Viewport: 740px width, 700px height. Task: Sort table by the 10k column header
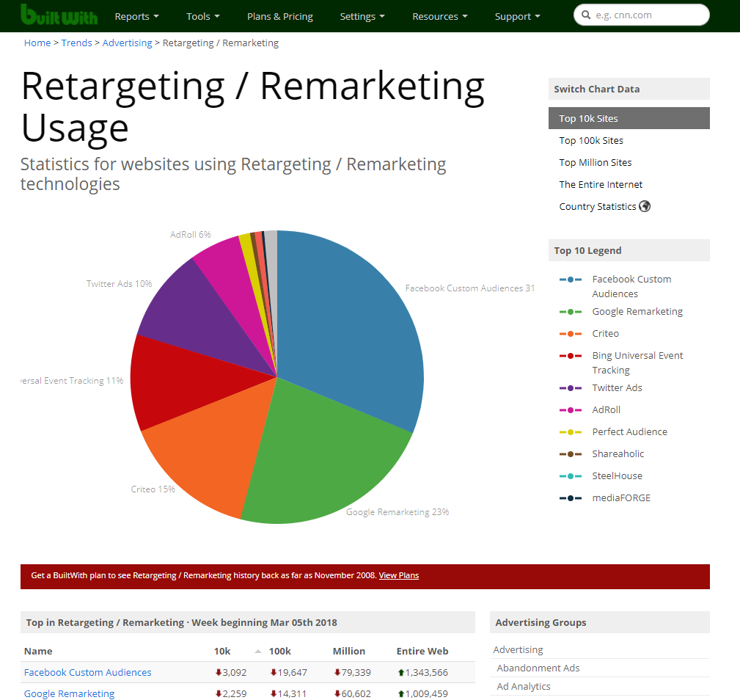pyautogui.click(x=222, y=651)
